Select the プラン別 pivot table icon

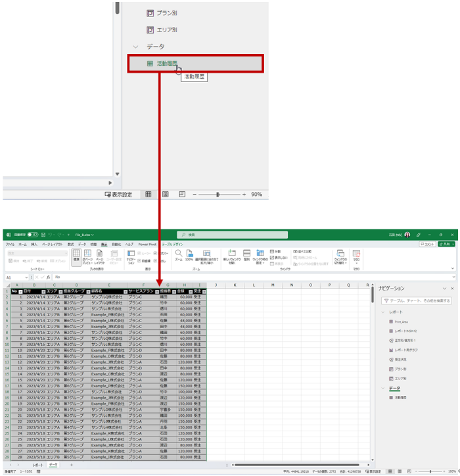click(x=150, y=12)
